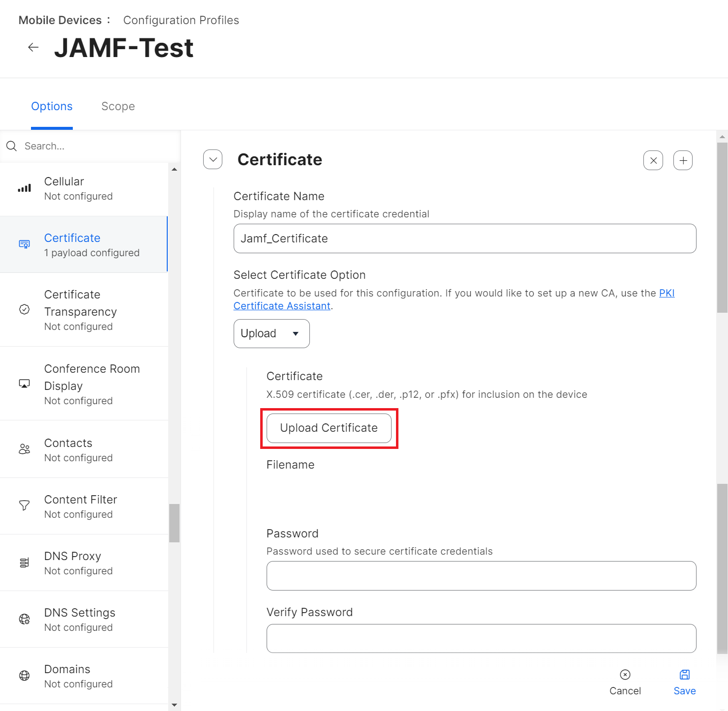
Task: Switch to the Scope tab
Action: (118, 106)
